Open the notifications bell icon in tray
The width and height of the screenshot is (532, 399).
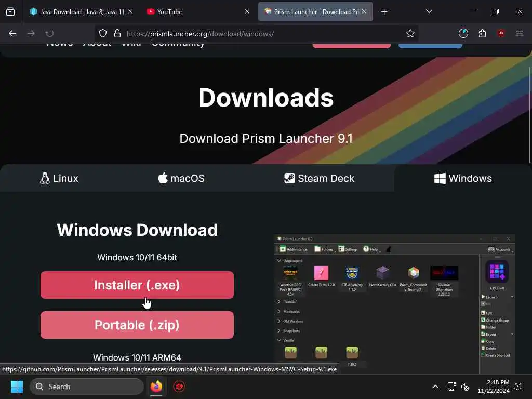click(518, 387)
